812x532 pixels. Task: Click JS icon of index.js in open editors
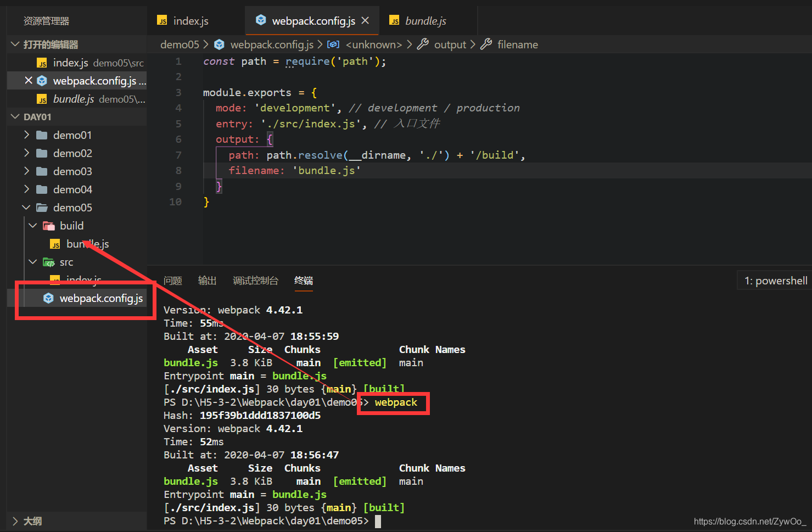[x=42, y=63]
